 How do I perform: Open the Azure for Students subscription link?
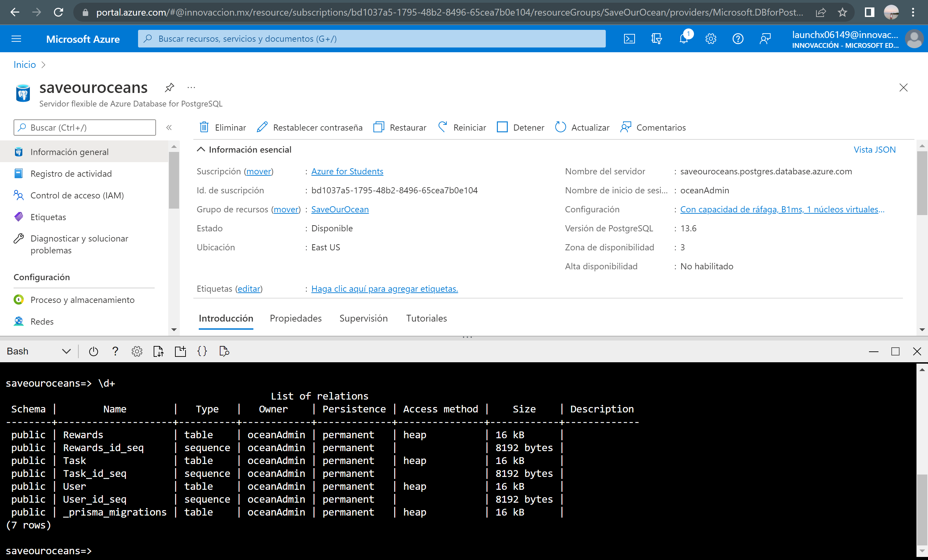coord(347,171)
